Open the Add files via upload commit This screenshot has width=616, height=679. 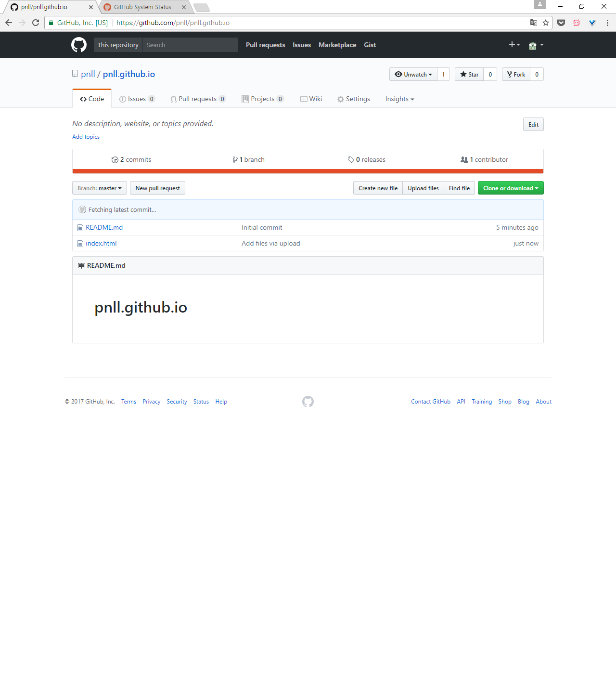270,243
